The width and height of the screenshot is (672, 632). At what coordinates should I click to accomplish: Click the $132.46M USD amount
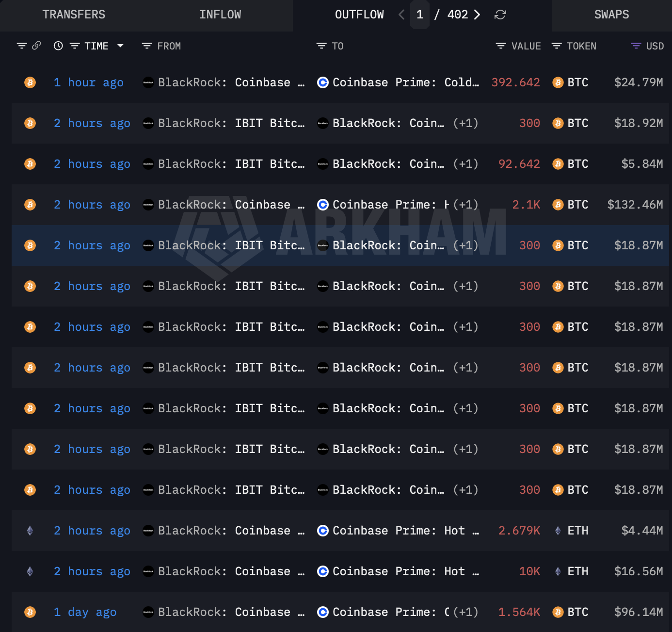[635, 205]
